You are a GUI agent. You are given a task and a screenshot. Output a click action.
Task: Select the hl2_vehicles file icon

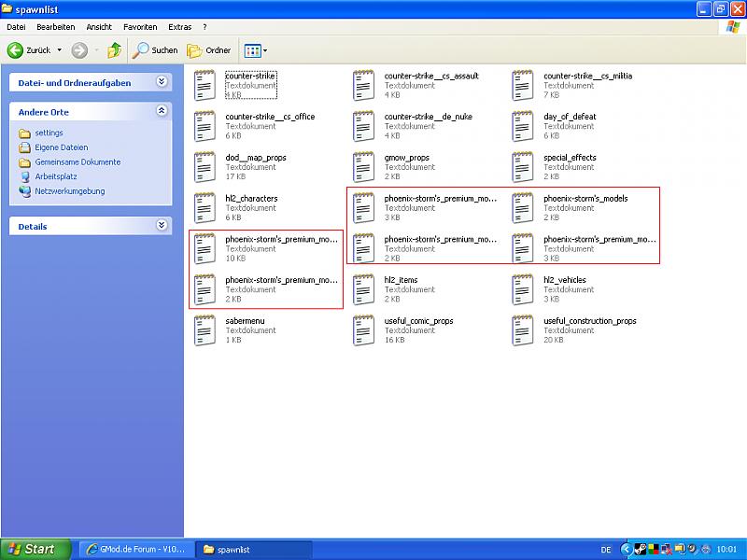pos(523,289)
